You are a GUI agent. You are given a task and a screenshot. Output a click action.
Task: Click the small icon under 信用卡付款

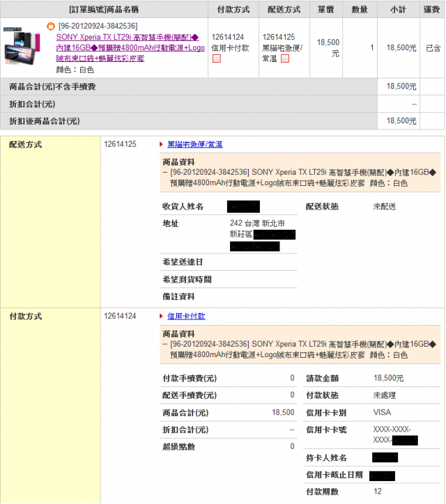217,58
